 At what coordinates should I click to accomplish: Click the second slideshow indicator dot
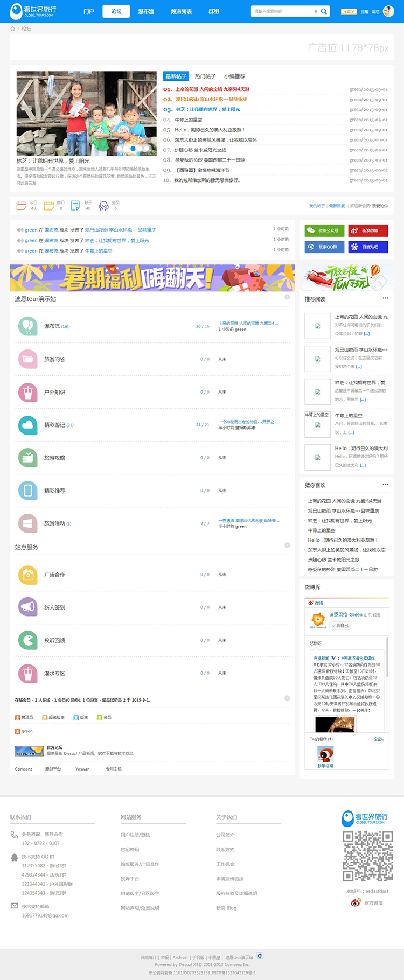(x=127, y=148)
